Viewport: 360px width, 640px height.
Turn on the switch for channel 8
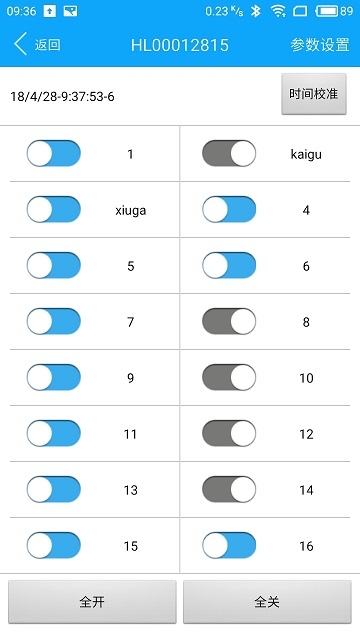tap(229, 321)
